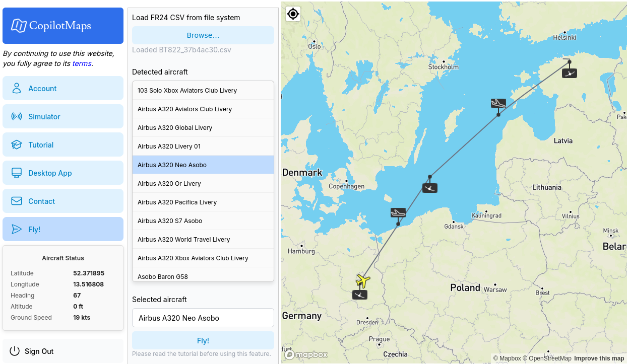Open the OpenStreetMap attribution link
The height and width of the screenshot is (364, 628).
tap(547, 358)
